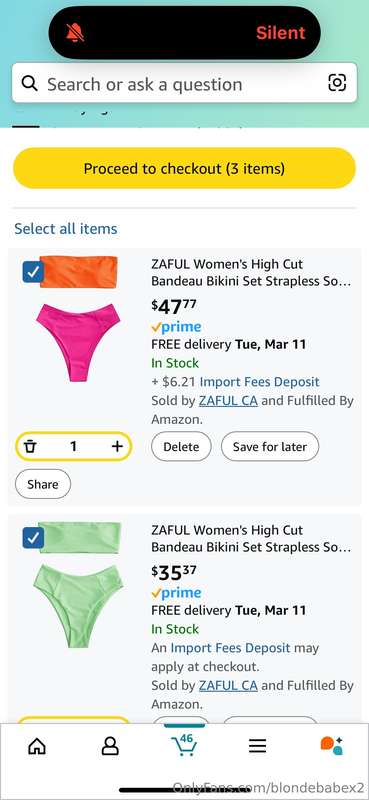Open the Rufus AI chat icon
Image resolution: width=369 pixels, height=800 pixels.
(331, 746)
